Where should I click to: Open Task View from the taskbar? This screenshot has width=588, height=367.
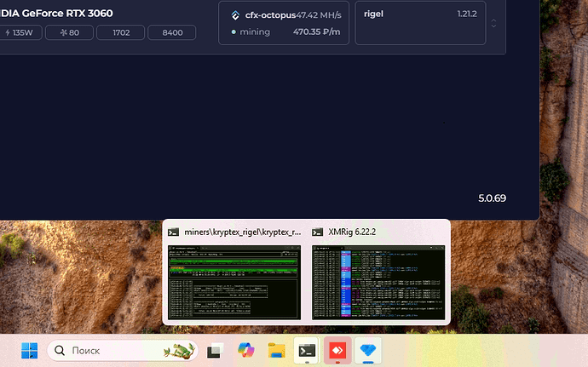tap(215, 350)
